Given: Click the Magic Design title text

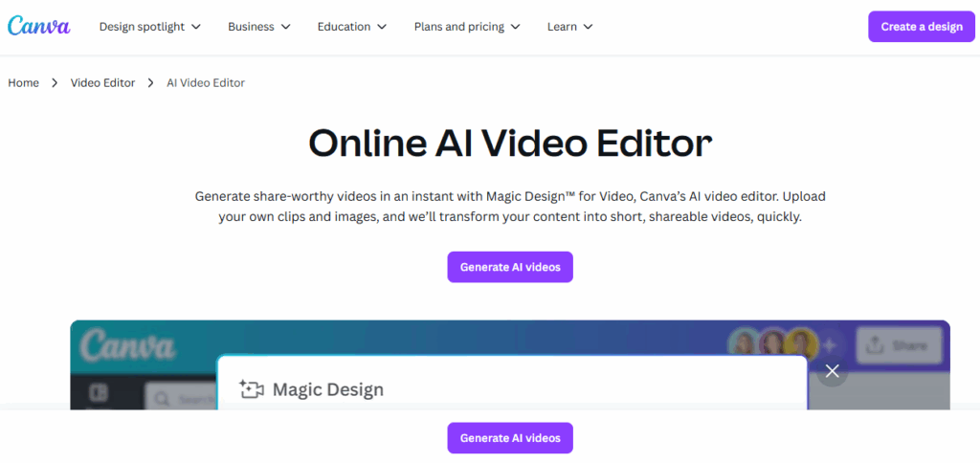Looking at the screenshot, I should point(328,390).
